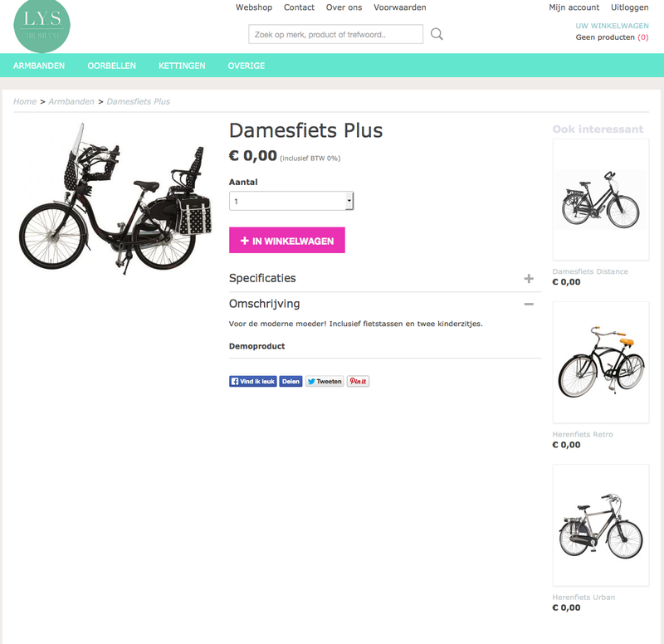Click the Uitloggen link

[629, 7]
